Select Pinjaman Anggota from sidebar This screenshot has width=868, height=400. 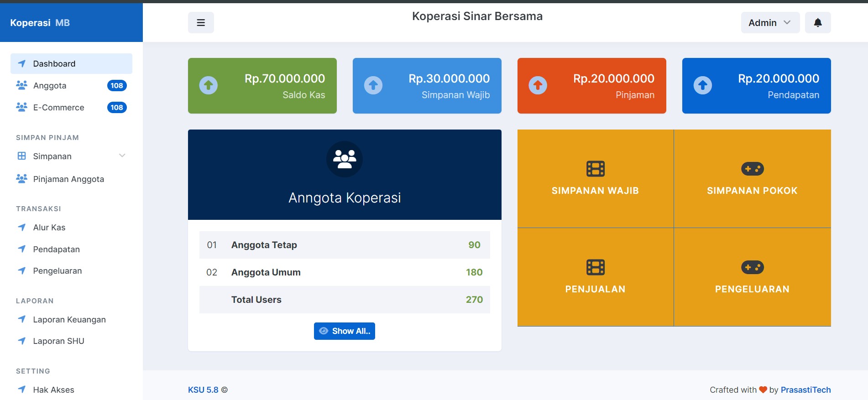pos(68,179)
